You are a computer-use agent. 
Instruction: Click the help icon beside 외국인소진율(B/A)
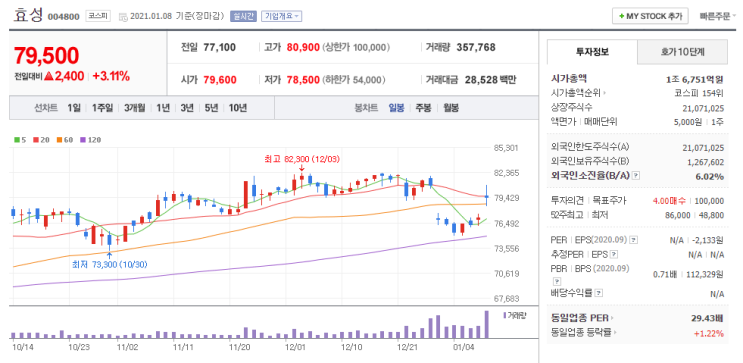(x=636, y=176)
